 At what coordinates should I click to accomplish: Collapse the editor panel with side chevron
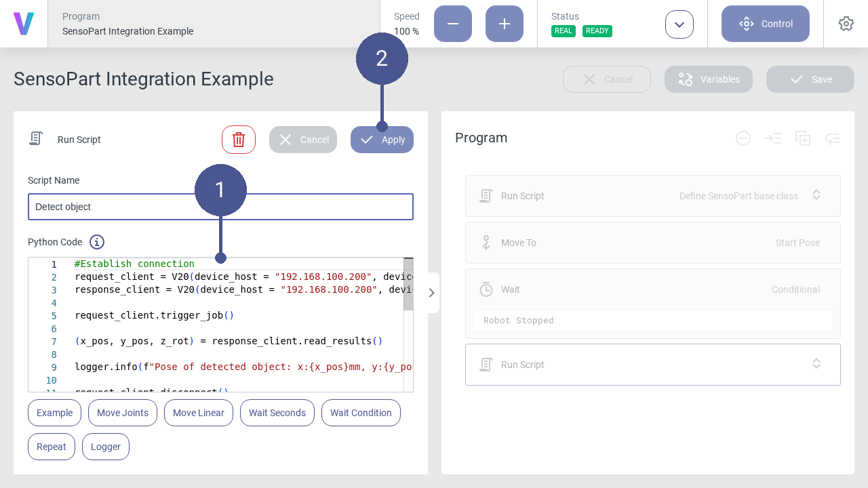pos(431,293)
